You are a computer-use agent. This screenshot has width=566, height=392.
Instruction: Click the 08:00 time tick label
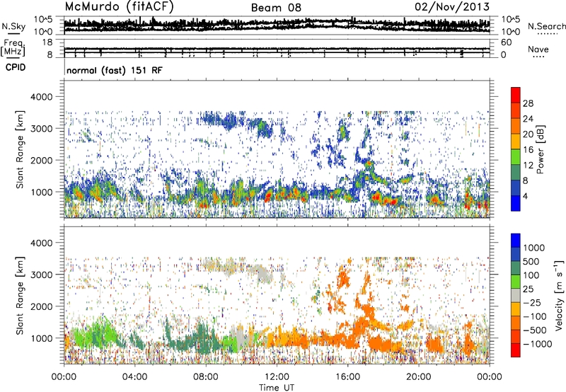(x=206, y=377)
